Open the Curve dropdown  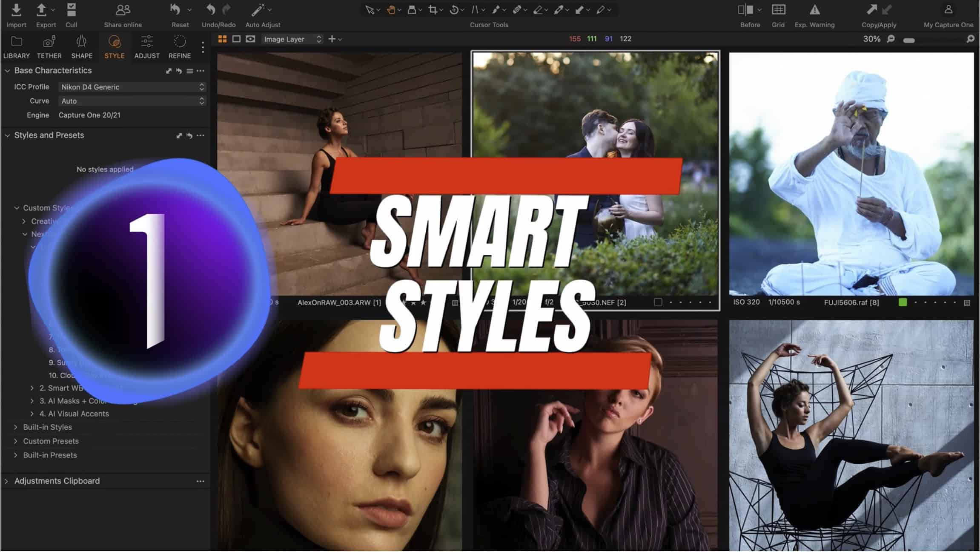tap(132, 101)
